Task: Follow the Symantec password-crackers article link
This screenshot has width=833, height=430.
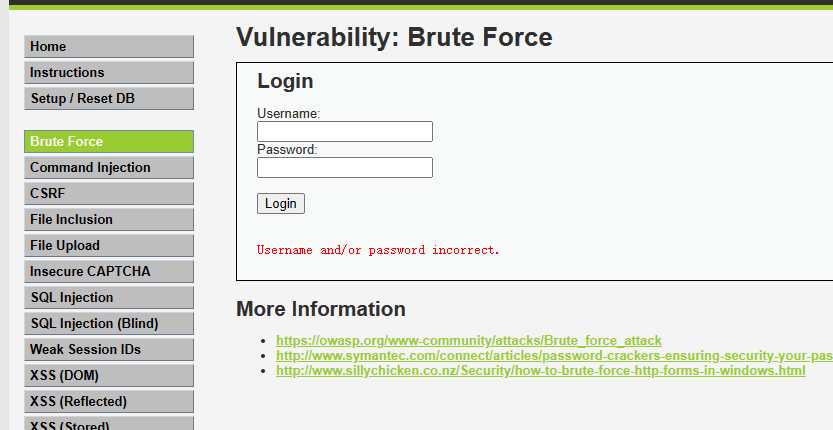Action: pos(553,356)
